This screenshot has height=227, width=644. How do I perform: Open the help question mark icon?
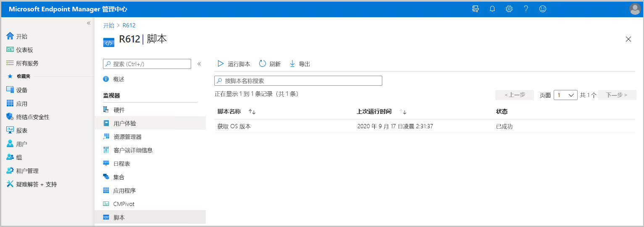point(526,9)
